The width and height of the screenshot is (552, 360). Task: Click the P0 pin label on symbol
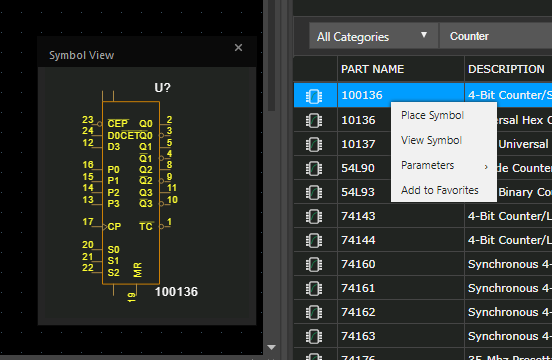coord(113,170)
